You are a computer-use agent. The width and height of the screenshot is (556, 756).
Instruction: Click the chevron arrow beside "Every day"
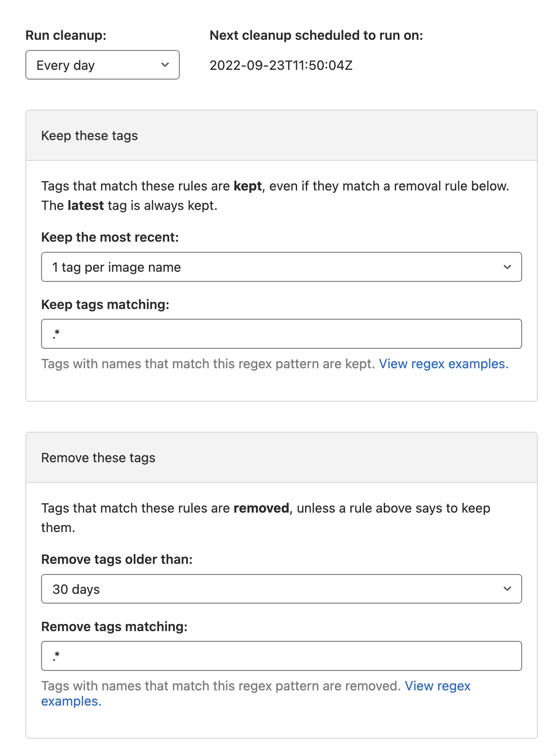tap(165, 65)
